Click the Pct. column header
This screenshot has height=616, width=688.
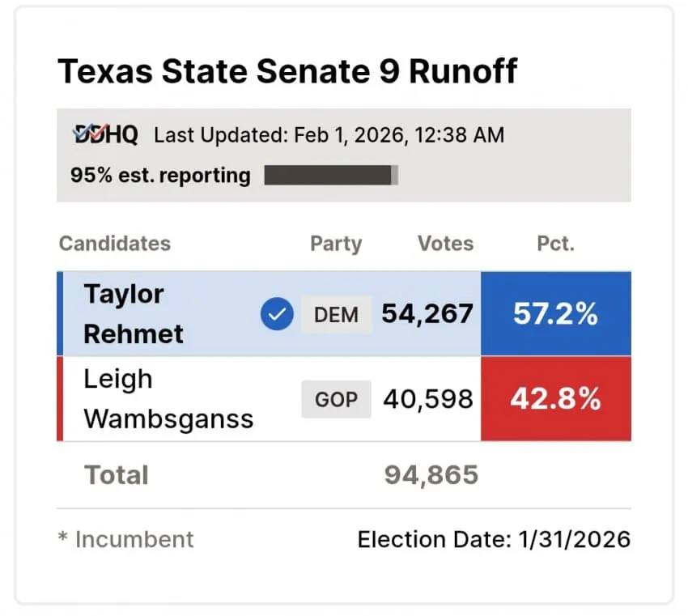[555, 244]
